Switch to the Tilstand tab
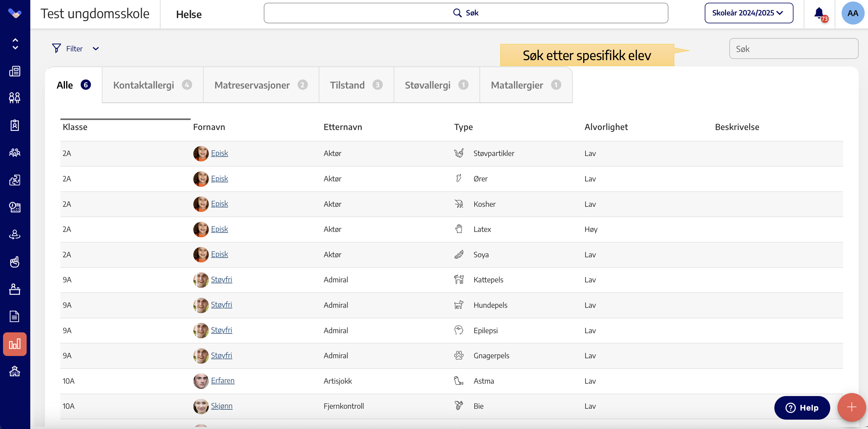The height and width of the screenshot is (429, 868). 356,85
